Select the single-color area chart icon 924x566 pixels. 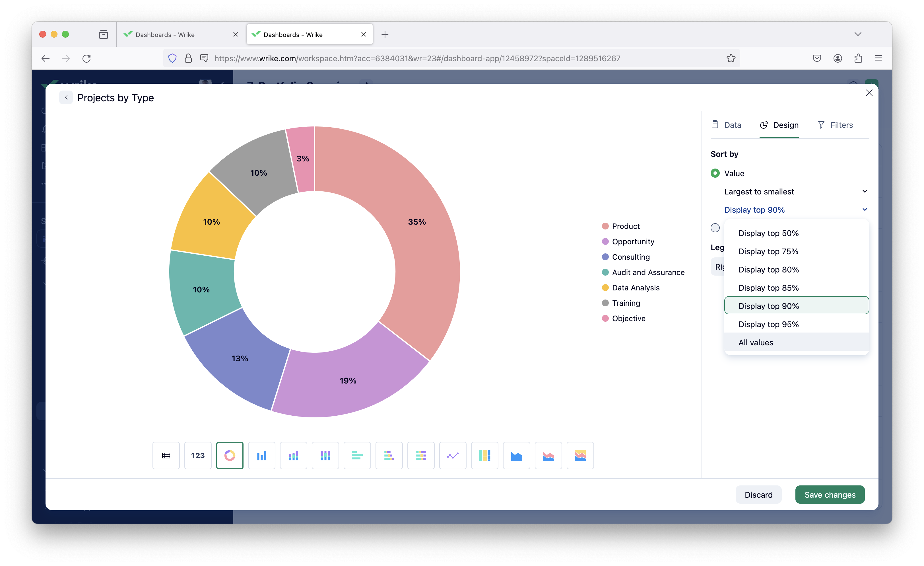(x=516, y=456)
